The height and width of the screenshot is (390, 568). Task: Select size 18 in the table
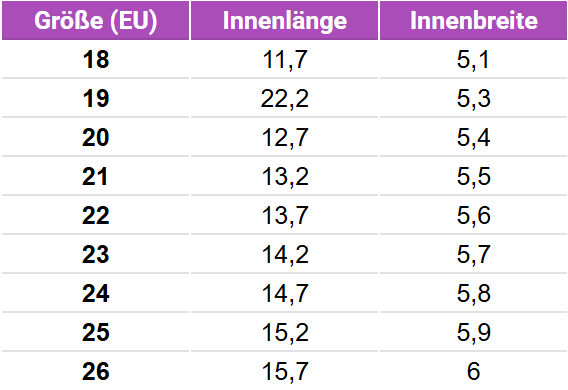96,59
